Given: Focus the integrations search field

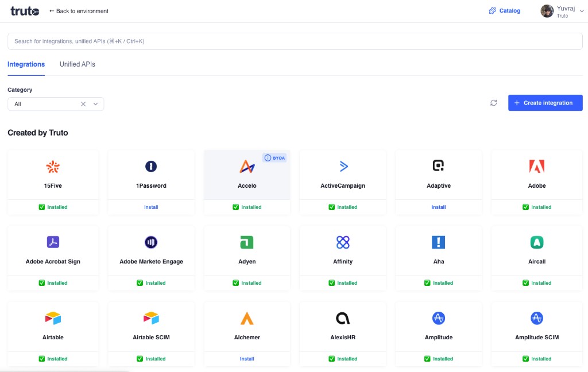Looking at the screenshot, I should (295, 41).
